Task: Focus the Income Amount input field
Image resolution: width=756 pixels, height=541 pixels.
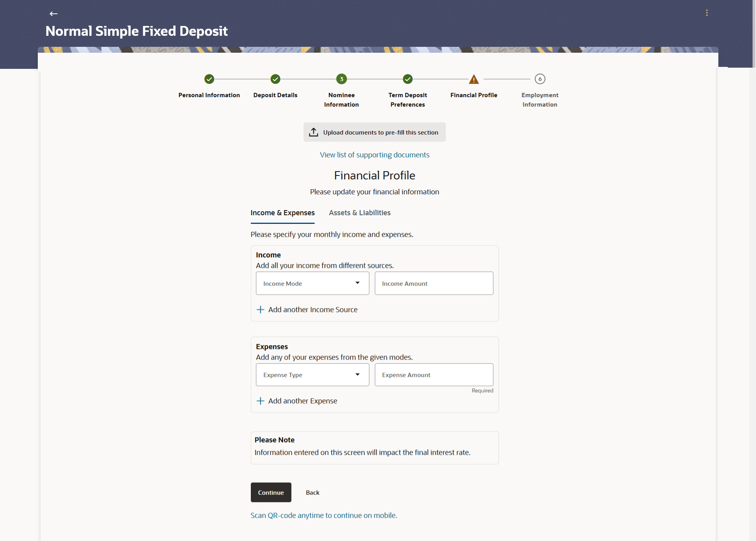Action: click(x=434, y=283)
